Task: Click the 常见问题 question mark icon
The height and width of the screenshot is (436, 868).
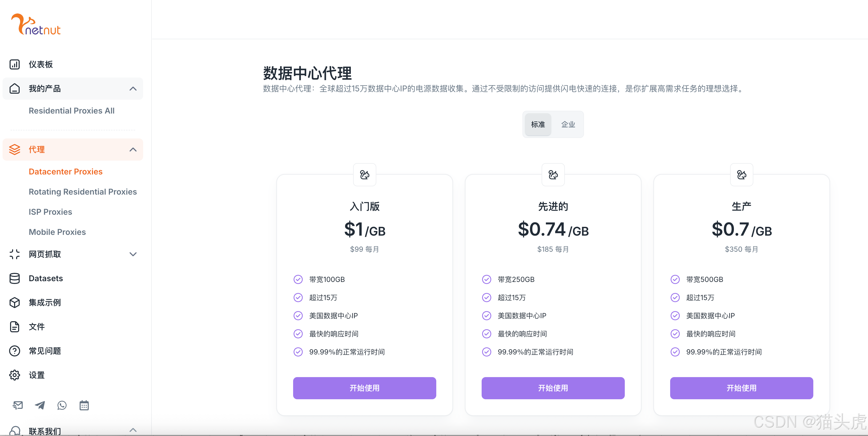Action: (x=14, y=351)
